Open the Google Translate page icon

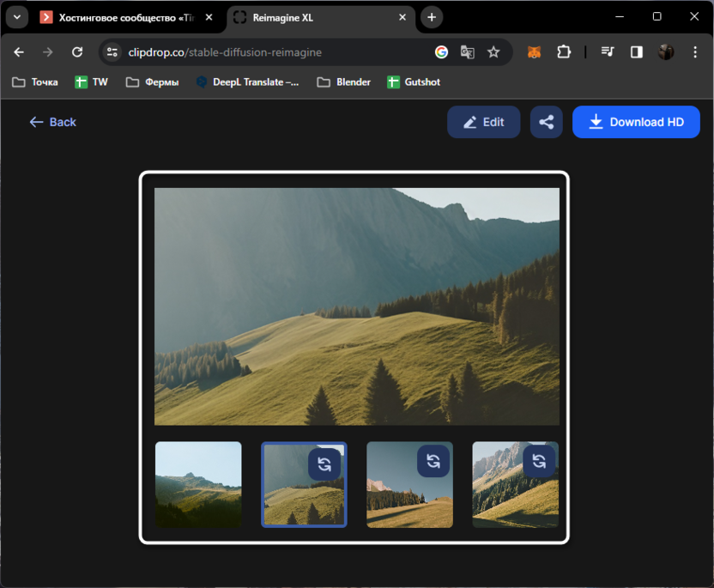click(468, 52)
